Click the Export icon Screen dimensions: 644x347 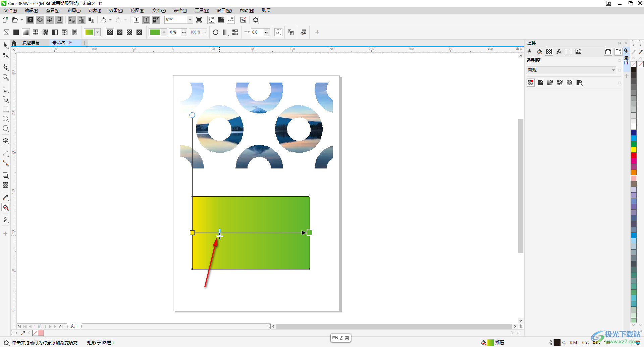point(146,20)
